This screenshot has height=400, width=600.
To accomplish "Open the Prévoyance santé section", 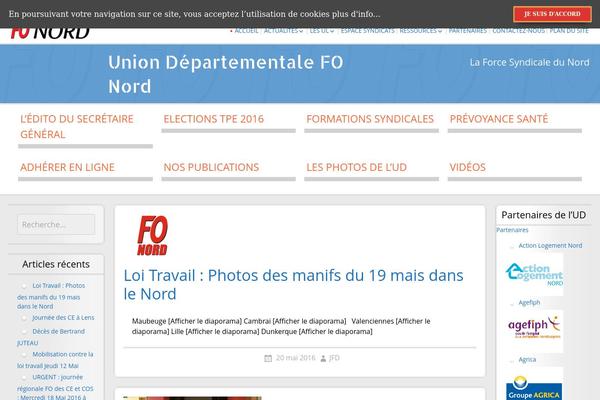I will 499,119.
